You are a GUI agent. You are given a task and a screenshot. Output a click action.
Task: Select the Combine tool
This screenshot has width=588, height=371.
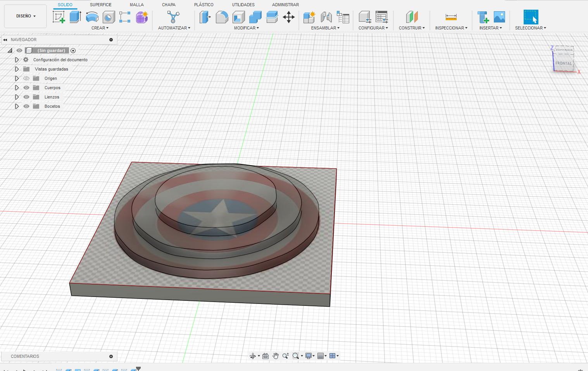[x=255, y=17]
